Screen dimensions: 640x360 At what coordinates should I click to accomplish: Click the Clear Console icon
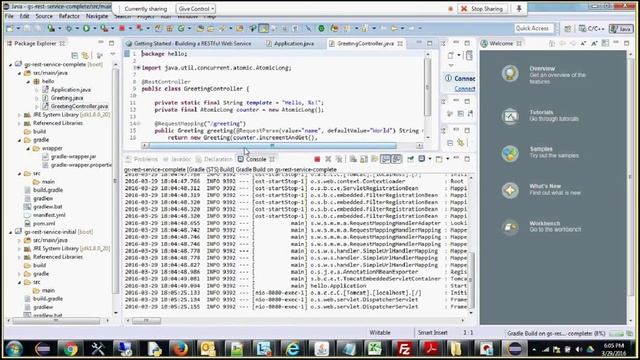click(353, 159)
